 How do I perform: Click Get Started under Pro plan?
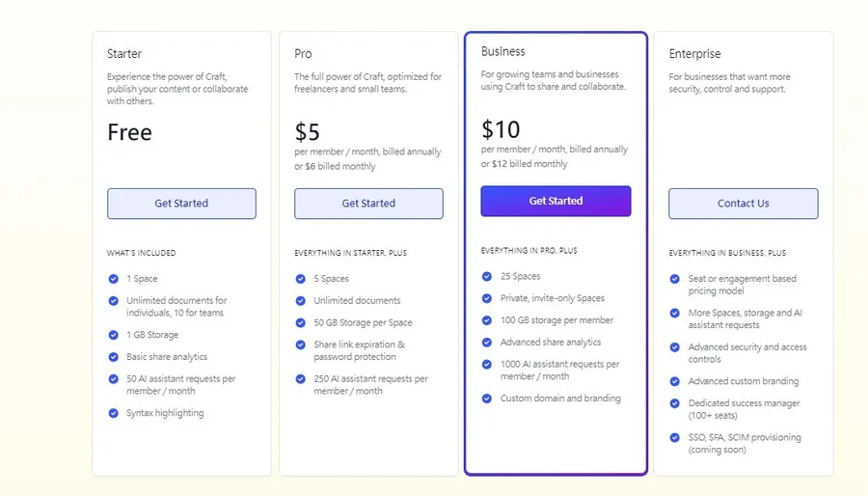point(368,204)
